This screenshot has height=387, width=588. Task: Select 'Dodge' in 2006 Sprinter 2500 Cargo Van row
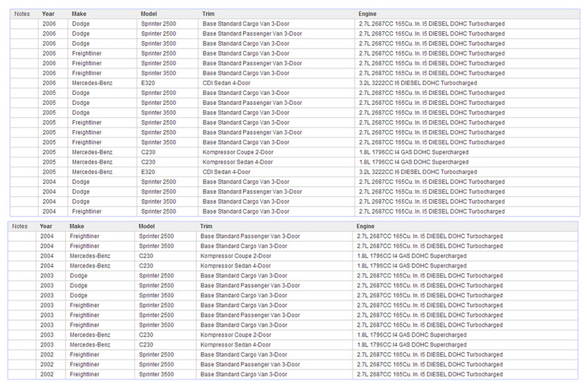(x=81, y=24)
